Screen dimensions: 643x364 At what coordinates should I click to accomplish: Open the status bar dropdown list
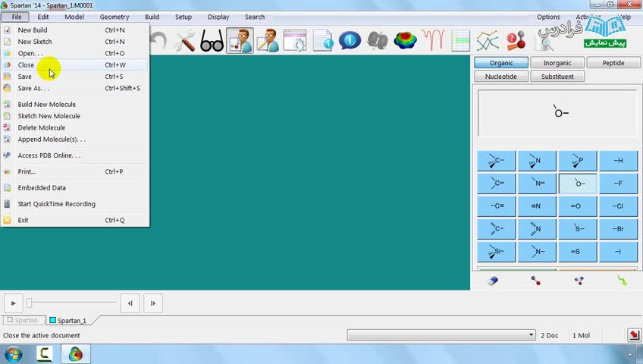point(441,335)
